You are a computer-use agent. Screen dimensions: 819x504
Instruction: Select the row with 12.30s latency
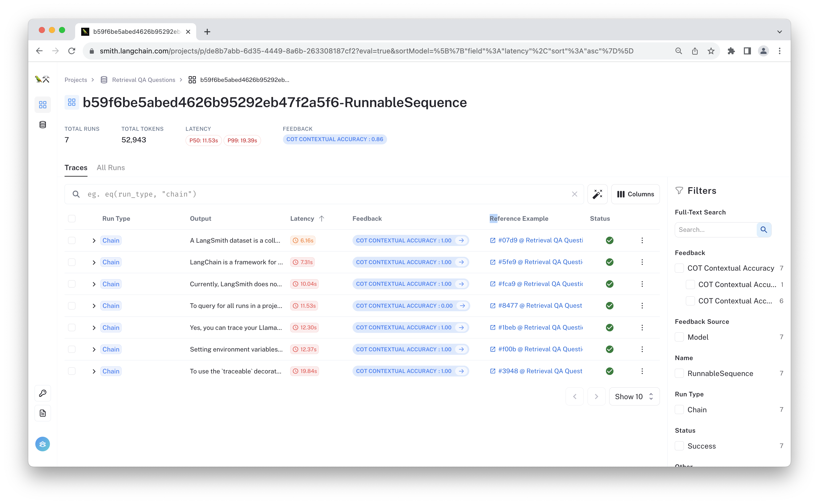[72, 327]
